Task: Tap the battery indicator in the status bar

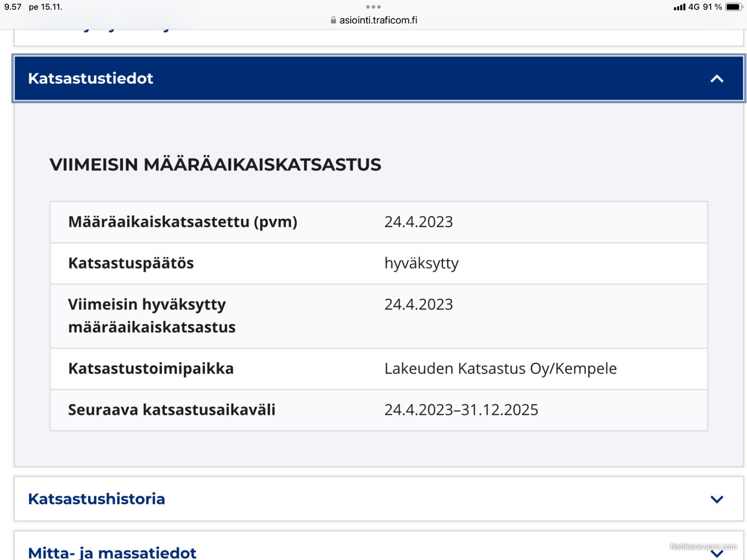Action: click(x=733, y=7)
